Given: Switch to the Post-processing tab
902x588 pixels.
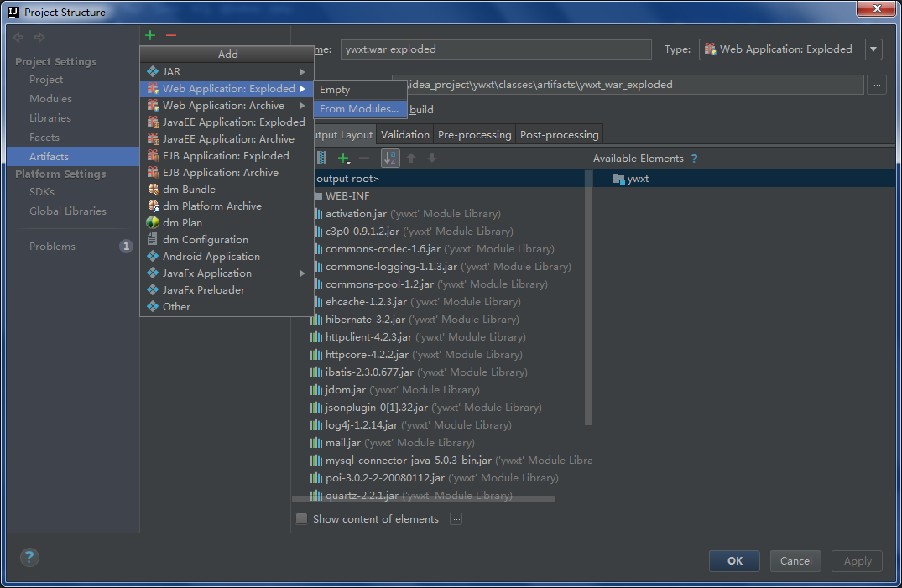Looking at the screenshot, I should pos(559,135).
